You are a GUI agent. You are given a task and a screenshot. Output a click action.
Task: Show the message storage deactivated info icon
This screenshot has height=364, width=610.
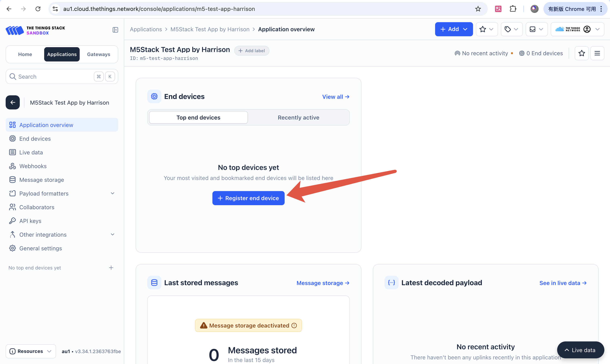tap(294, 326)
